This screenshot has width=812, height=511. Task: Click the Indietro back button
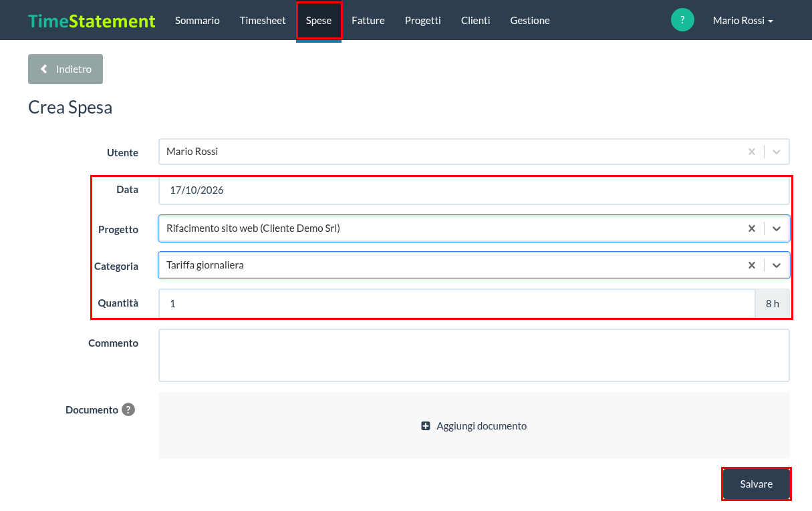(65, 69)
